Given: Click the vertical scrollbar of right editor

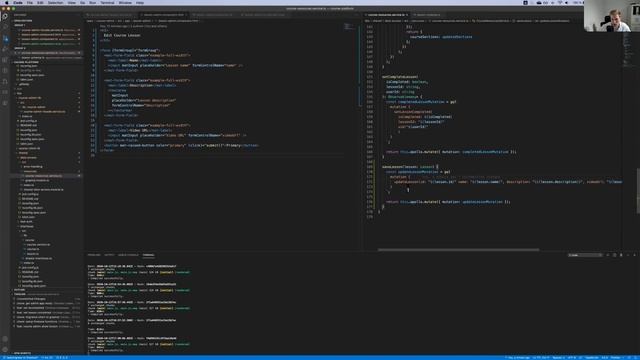Looking at the screenshot, I should click(x=638, y=191).
